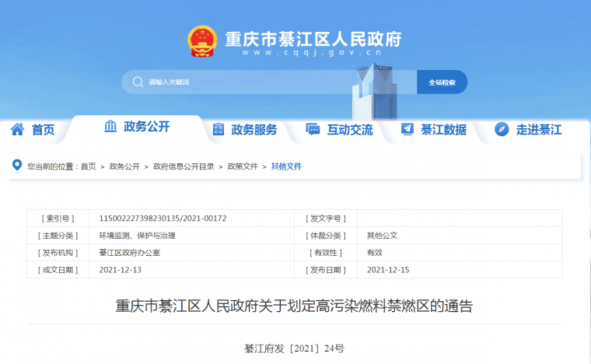Screen dimensions: 591x364
Task: Select 政策文件 in the breadcrumb
Action: point(242,166)
